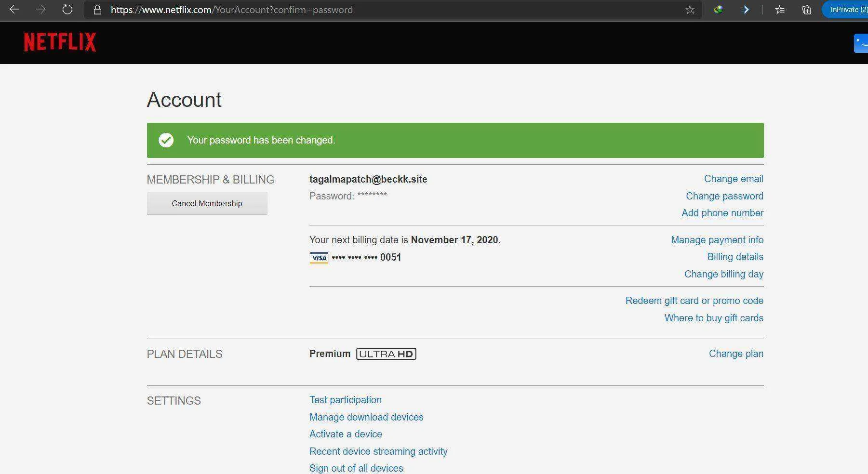Click Redeem gift card or promo code
The image size is (868, 474).
694,301
